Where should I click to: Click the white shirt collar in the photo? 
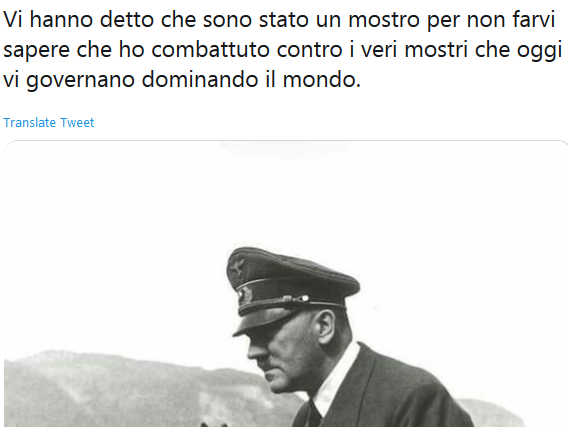(x=335, y=378)
